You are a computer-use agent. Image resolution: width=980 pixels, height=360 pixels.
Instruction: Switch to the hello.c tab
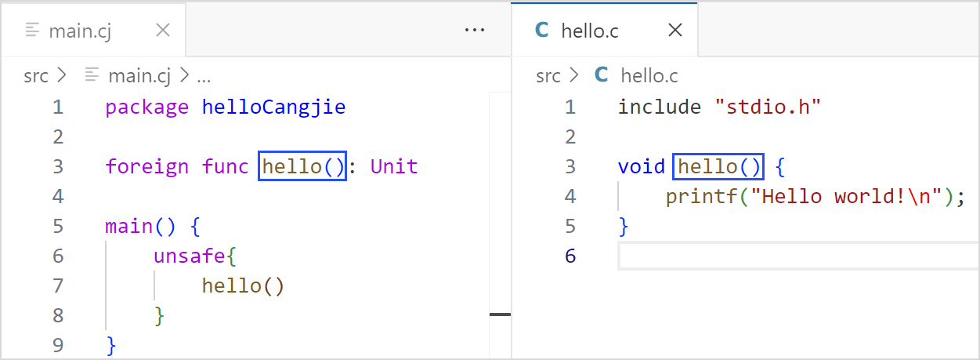(590, 31)
